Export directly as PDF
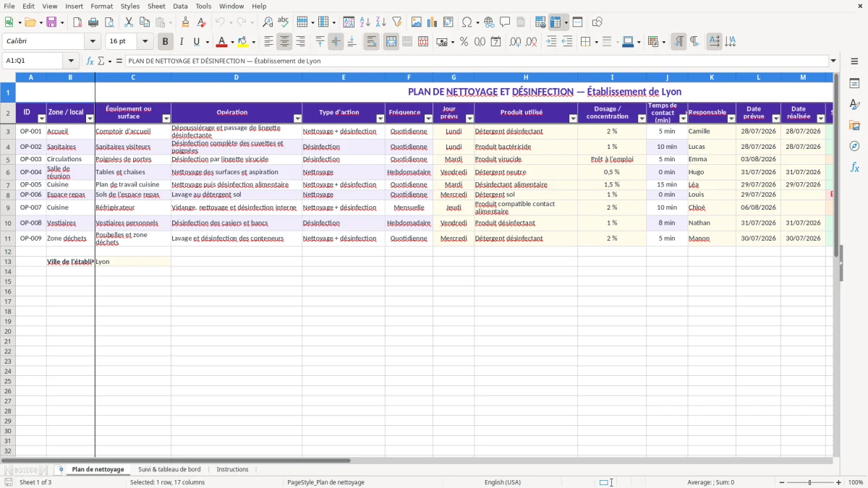This screenshot has height=488, width=868. 77,22
